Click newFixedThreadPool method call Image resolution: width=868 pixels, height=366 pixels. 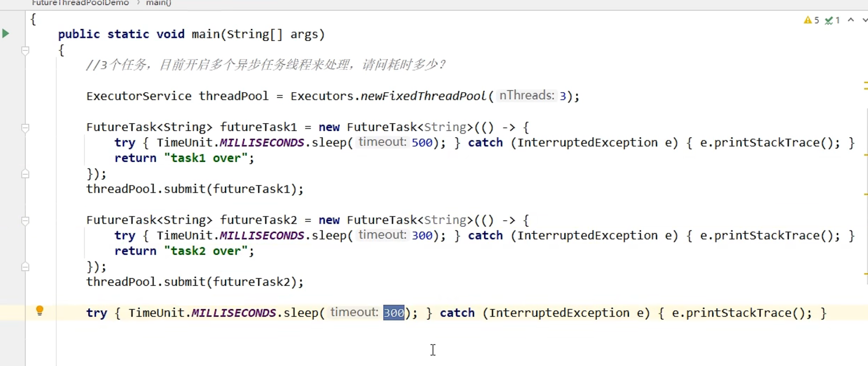423,96
